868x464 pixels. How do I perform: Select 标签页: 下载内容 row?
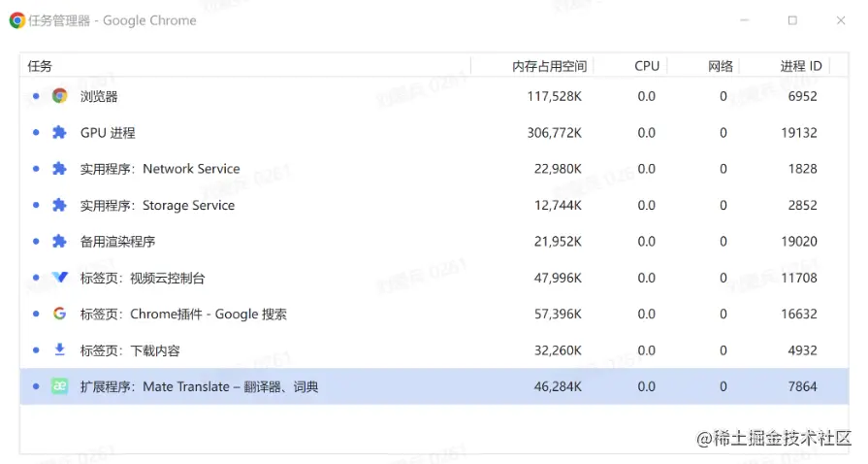point(434,349)
